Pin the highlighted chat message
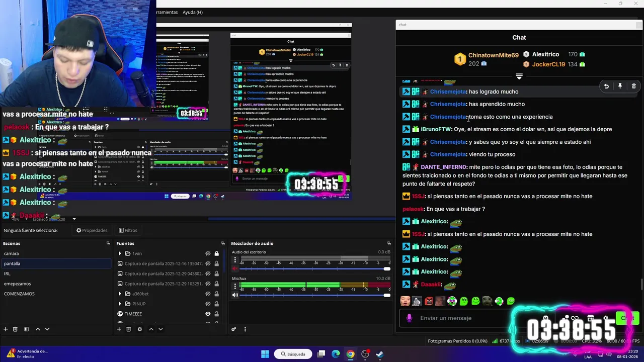The image size is (644, 362). 620,86
